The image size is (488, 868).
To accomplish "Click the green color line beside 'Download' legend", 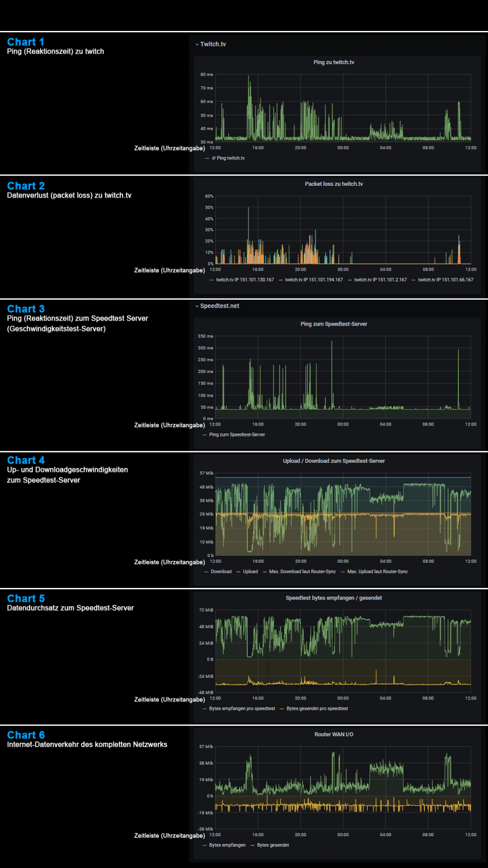I will (x=206, y=572).
